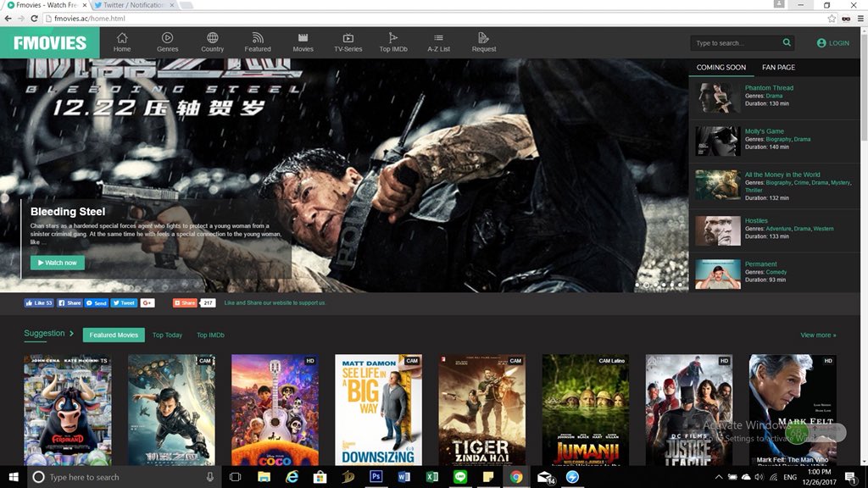
Task: Click the Windows taskbar search box
Action: 122,476
